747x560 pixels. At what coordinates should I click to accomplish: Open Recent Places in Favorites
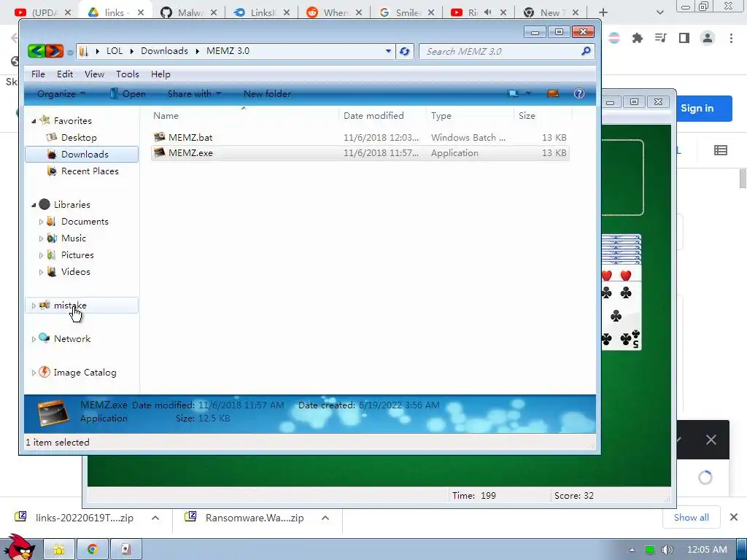90,171
